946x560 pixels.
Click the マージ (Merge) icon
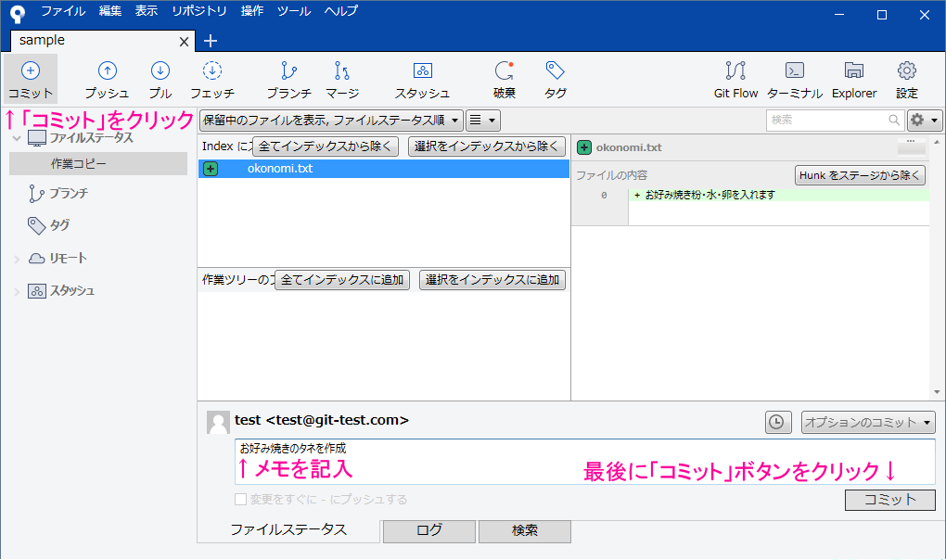click(342, 78)
